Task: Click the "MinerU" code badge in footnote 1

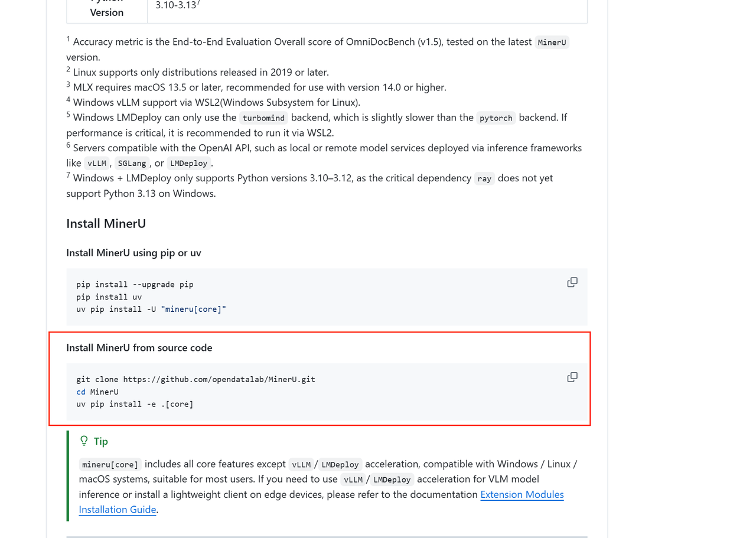Action: point(552,43)
